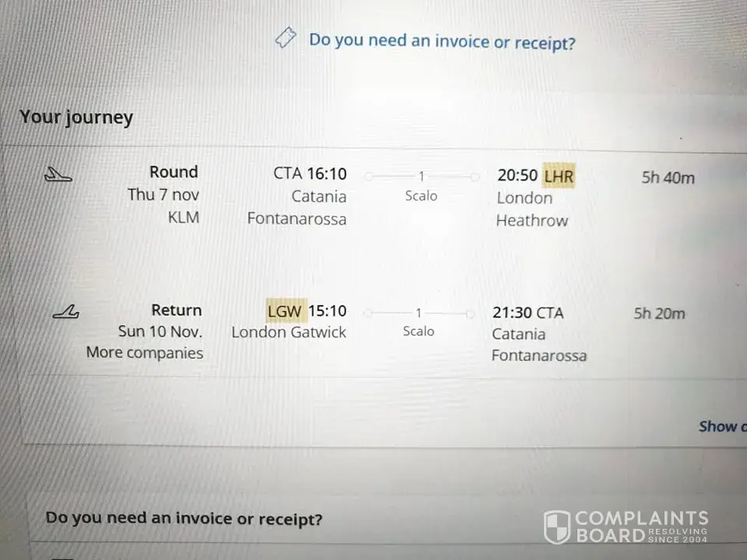Expand journey details with Show link

pyautogui.click(x=721, y=426)
